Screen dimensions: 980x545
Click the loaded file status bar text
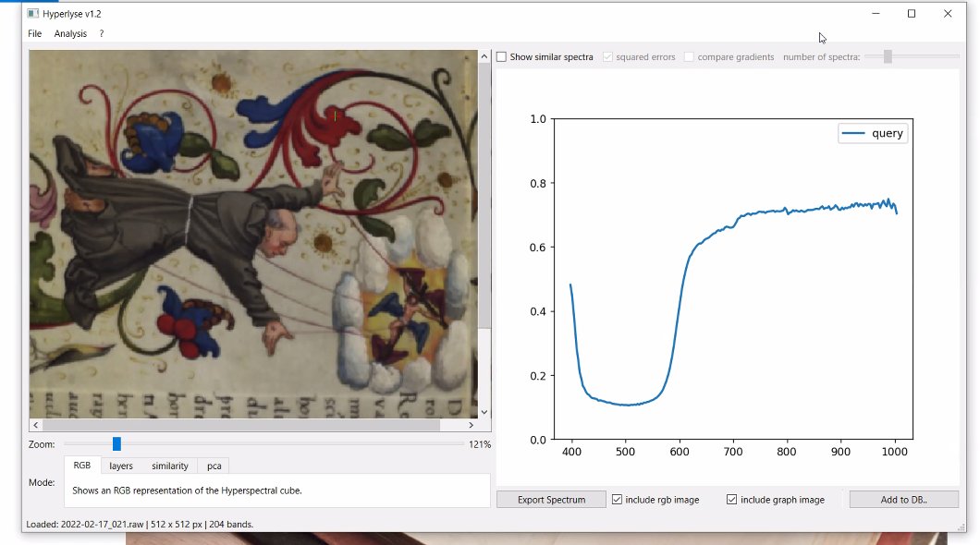140,525
